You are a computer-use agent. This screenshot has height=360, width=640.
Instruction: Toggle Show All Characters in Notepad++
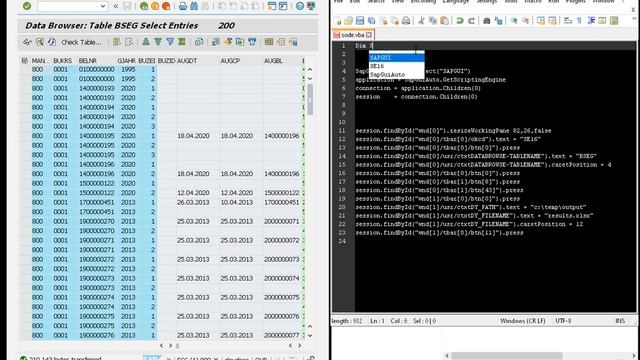(580, 20)
